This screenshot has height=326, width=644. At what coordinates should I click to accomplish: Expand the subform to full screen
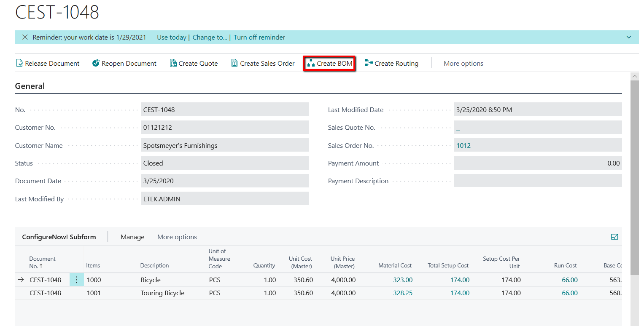pos(614,237)
